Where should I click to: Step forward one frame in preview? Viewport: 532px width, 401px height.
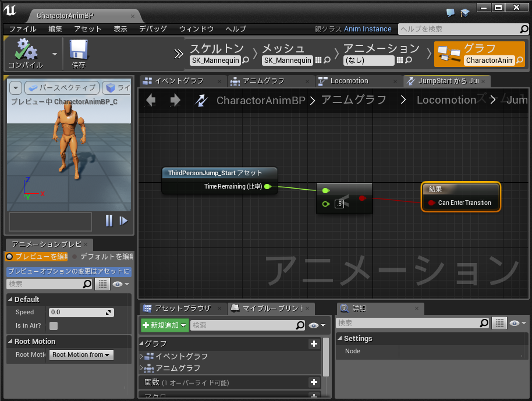[123, 221]
